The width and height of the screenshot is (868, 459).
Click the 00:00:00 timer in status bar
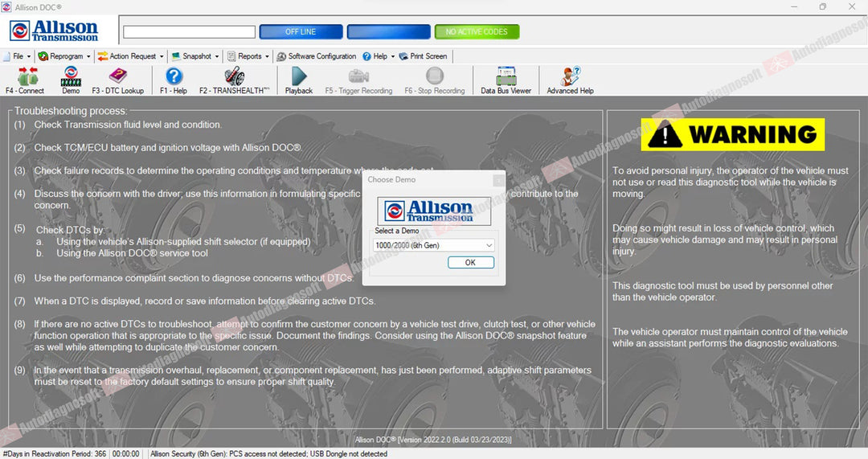[125, 453]
